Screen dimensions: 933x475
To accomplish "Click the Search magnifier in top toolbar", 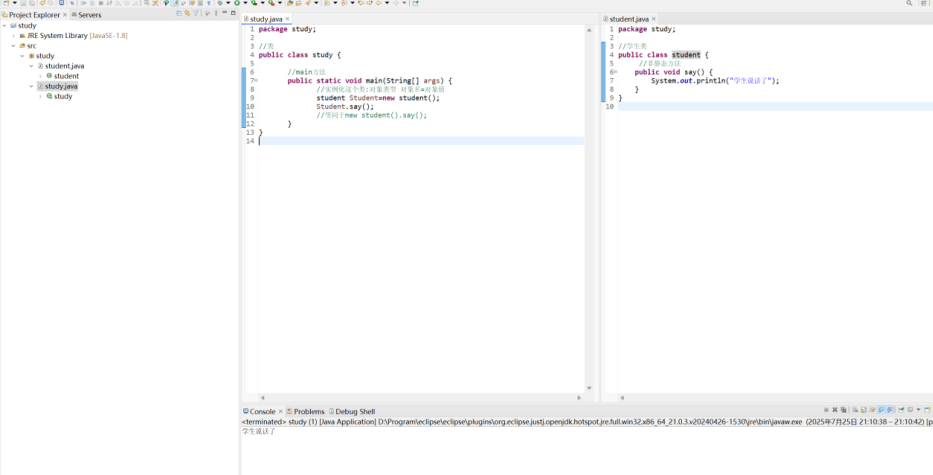I will click(909, 3).
